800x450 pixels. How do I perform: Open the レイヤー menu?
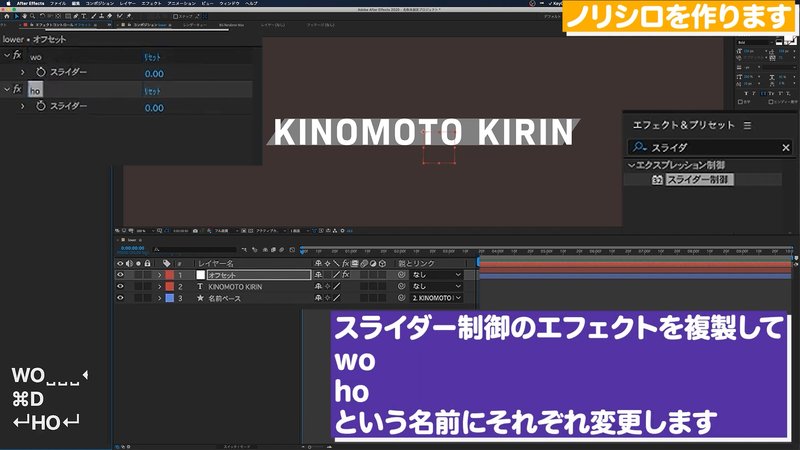(127, 3)
